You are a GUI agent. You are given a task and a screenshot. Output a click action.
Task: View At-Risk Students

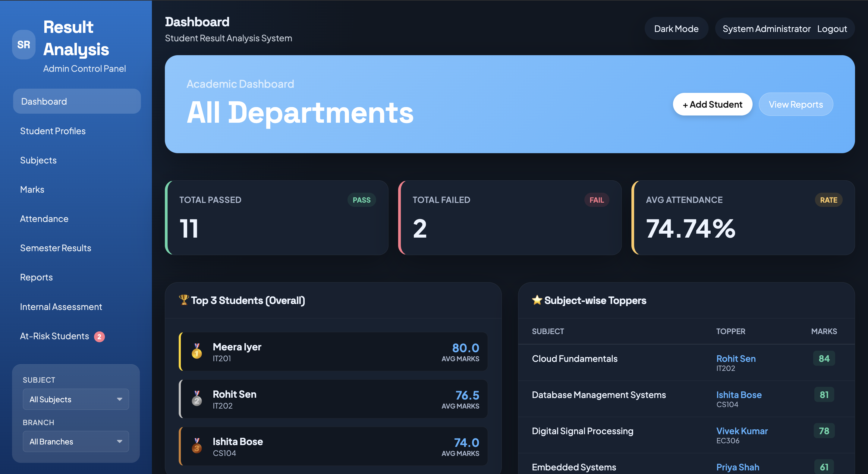[55, 336]
